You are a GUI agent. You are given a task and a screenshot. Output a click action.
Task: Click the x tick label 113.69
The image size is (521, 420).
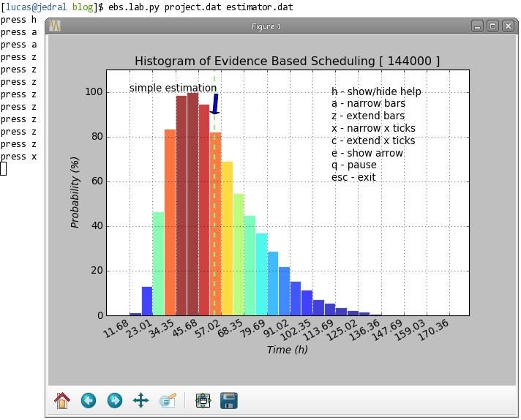[x=319, y=329]
